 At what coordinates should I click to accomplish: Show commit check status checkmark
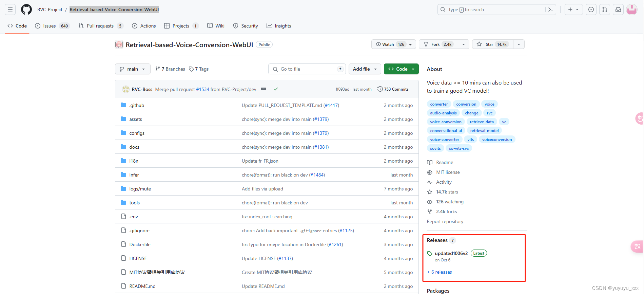276,89
